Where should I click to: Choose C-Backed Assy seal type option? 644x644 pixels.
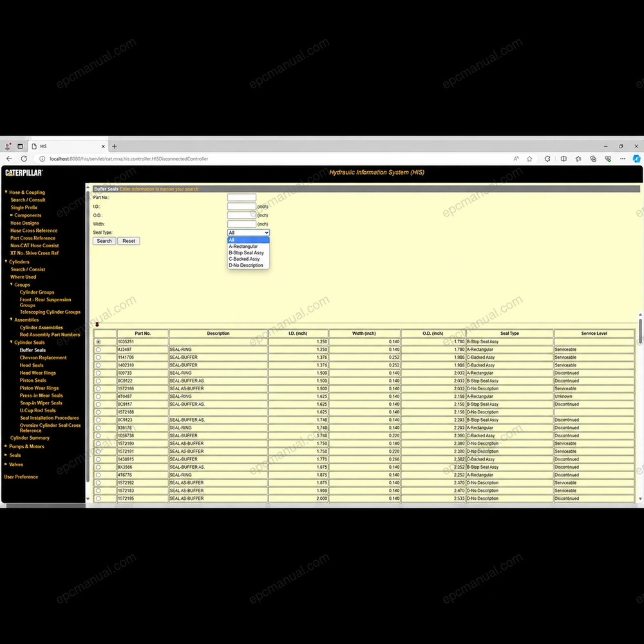(x=249, y=259)
